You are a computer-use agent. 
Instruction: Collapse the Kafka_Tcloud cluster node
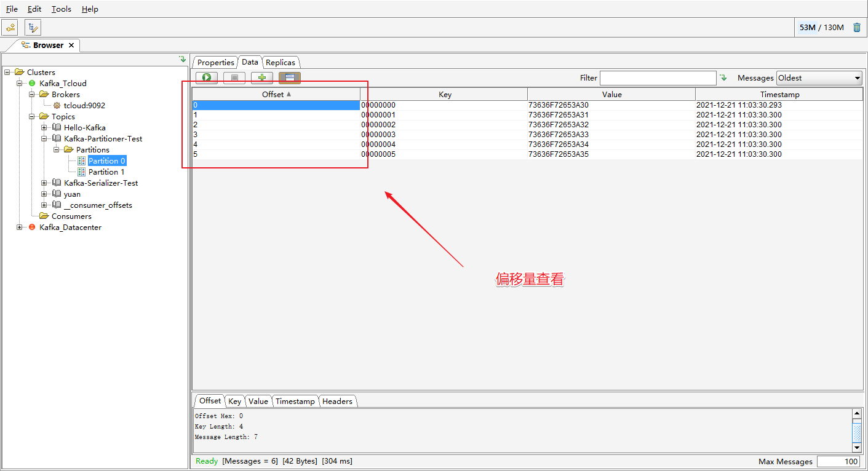20,83
